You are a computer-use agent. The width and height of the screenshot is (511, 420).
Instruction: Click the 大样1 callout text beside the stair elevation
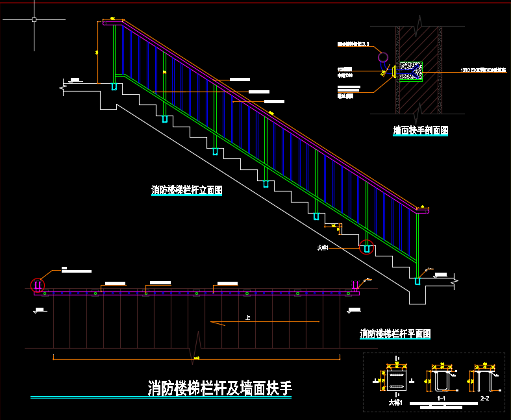tap(323, 248)
